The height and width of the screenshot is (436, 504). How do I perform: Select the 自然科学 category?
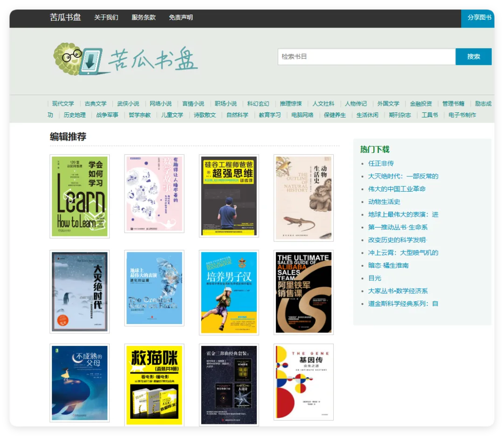tap(237, 115)
